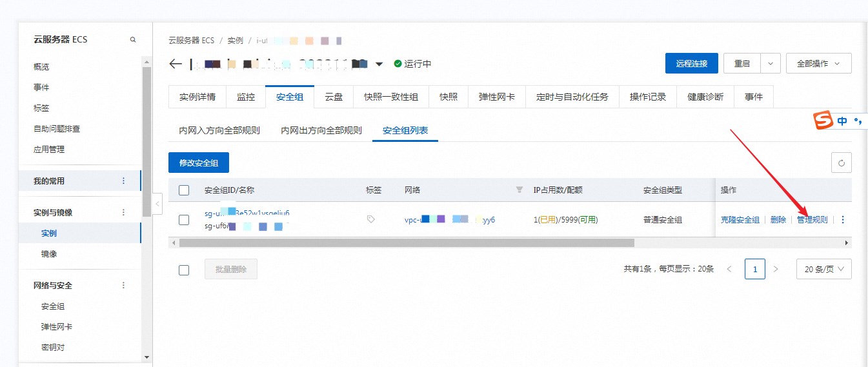The height and width of the screenshot is (367, 868).
Task: Check the security group row checkbox
Action: click(184, 220)
